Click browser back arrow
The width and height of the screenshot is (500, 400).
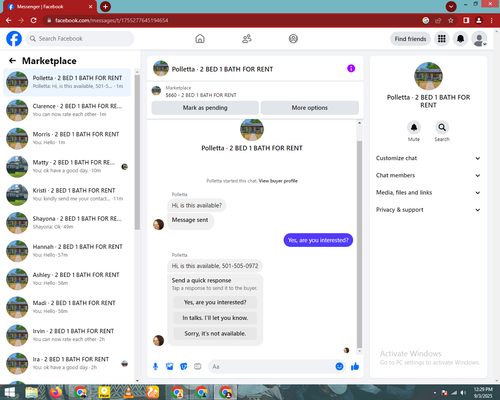coord(9,20)
